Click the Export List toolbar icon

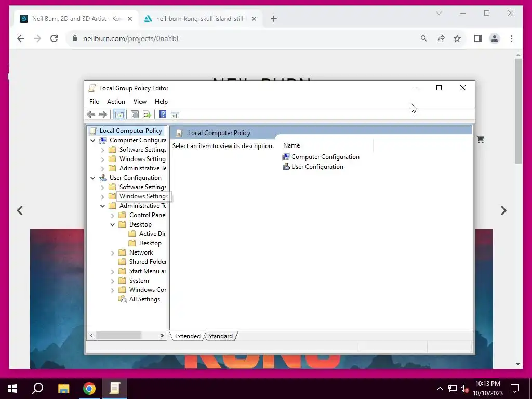[147, 115]
